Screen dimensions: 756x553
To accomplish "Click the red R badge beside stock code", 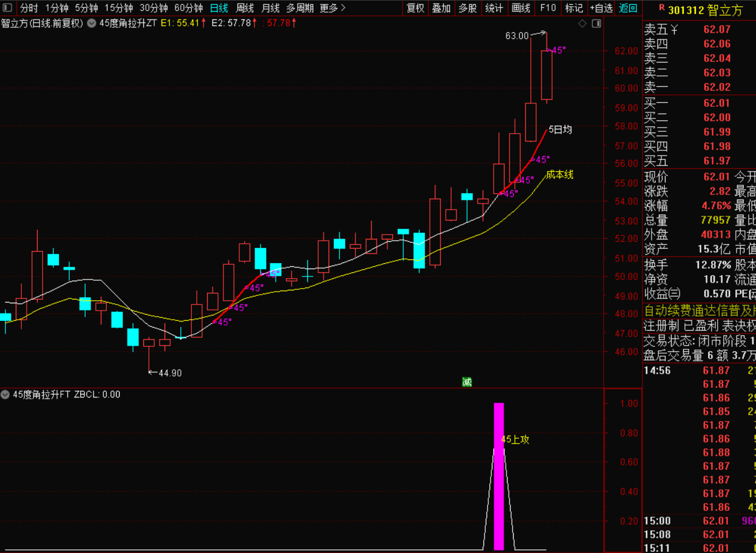I will [x=661, y=9].
